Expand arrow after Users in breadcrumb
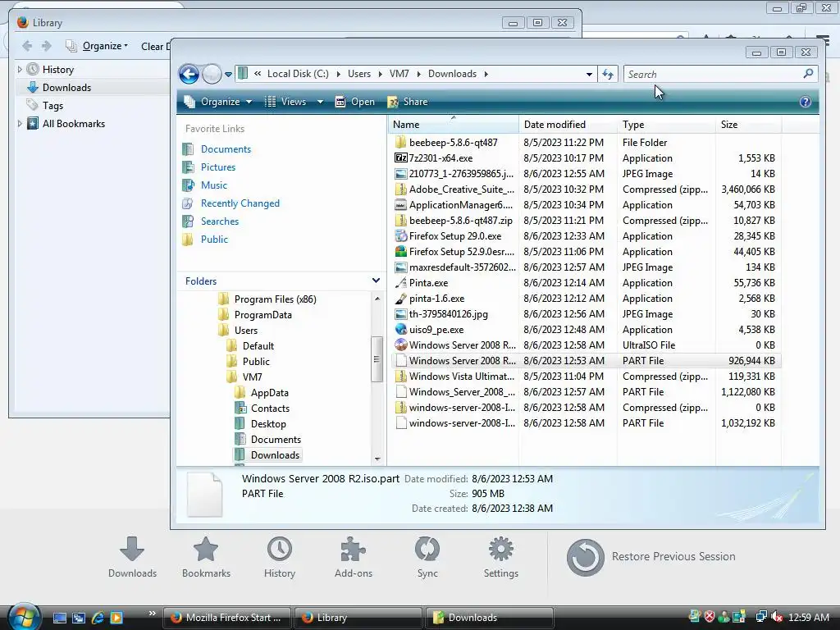 (x=381, y=74)
